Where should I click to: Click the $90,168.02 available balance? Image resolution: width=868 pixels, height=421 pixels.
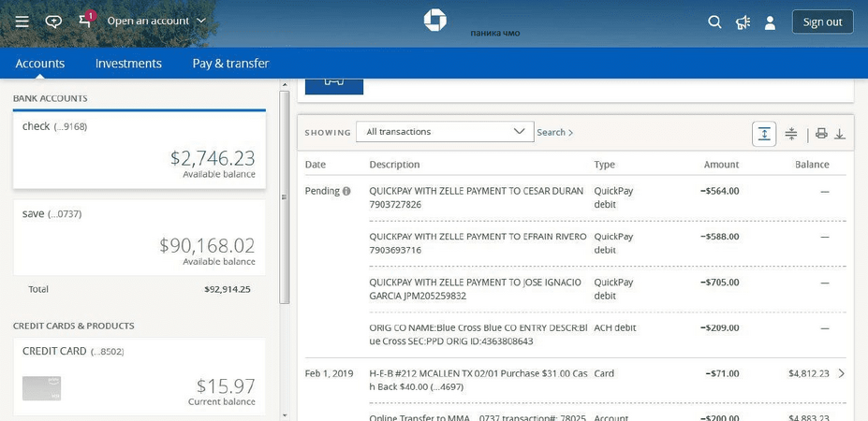click(x=207, y=245)
